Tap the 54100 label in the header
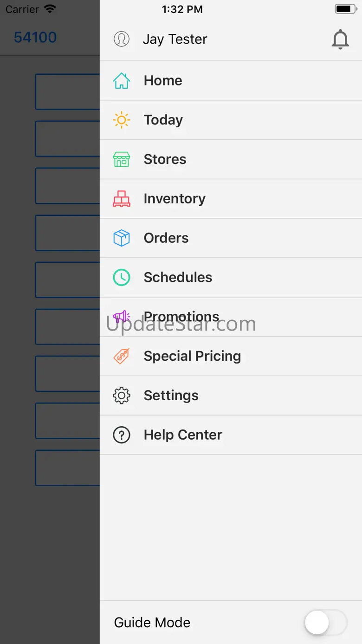This screenshot has height=644, width=362. pyautogui.click(x=35, y=38)
